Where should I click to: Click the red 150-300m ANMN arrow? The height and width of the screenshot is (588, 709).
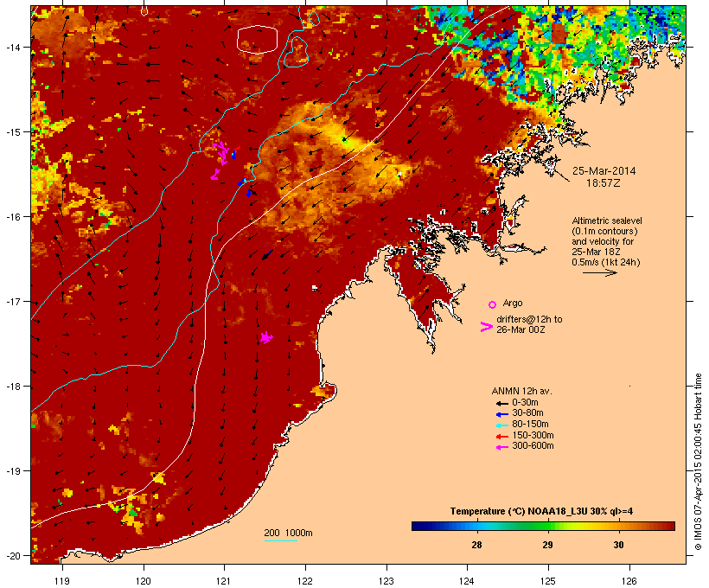(x=501, y=437)
